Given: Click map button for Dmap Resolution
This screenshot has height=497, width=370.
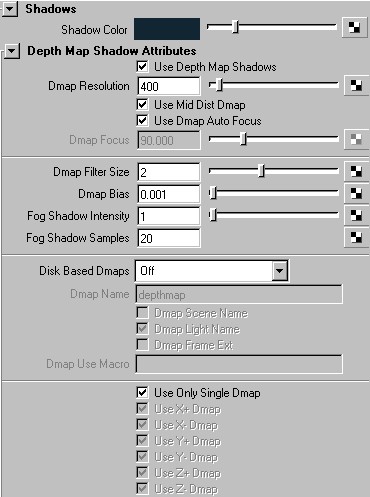Looking at the screenshot, I should (356, 86).
